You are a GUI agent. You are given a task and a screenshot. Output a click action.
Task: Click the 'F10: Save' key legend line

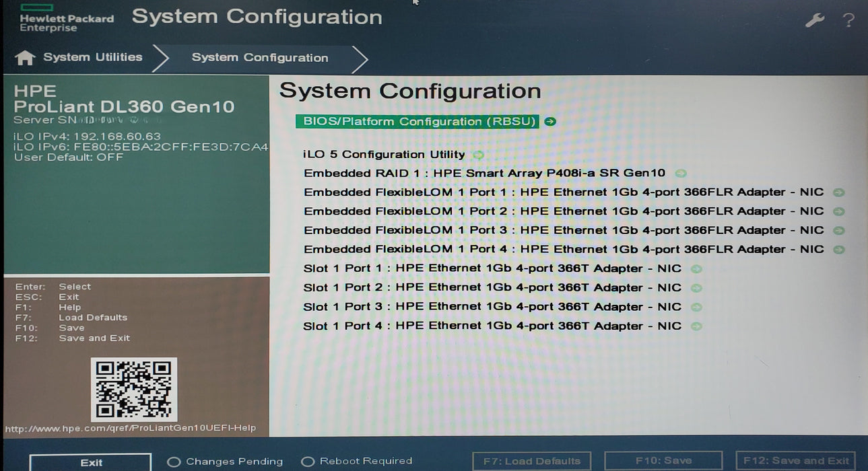[50, 328]
